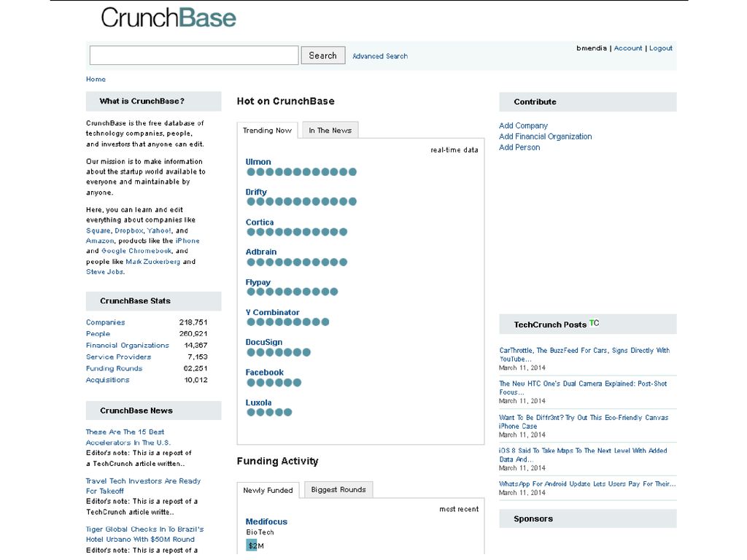Click the Search button

coord(323,55)
